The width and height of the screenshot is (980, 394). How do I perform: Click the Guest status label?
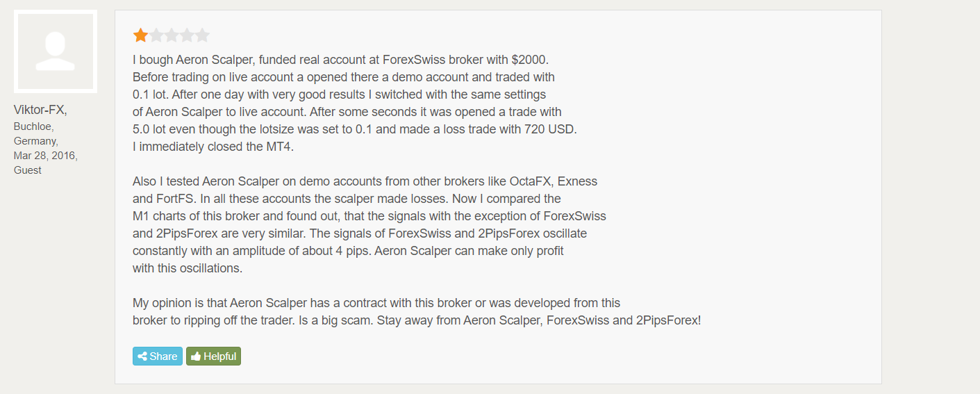(x=28, y=170)
